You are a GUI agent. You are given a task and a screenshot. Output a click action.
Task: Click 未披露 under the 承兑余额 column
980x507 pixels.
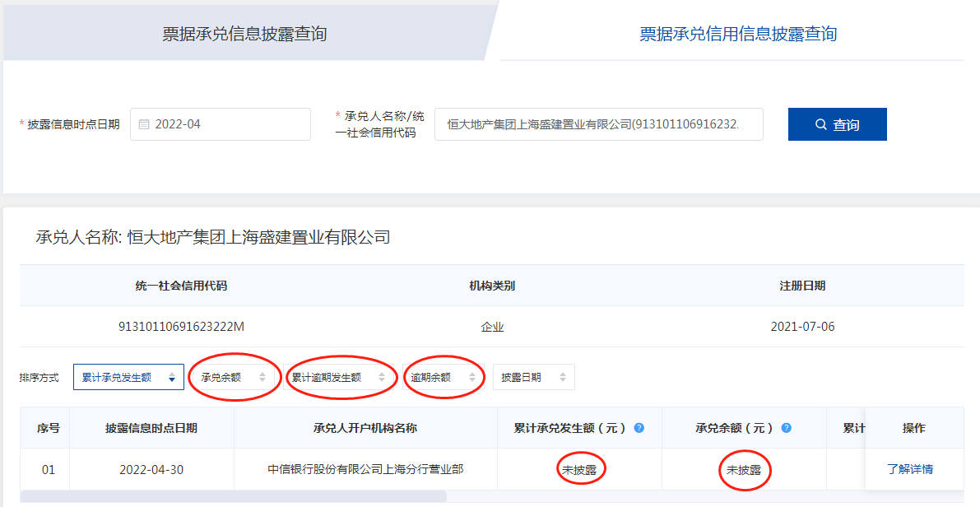[744, 470]
